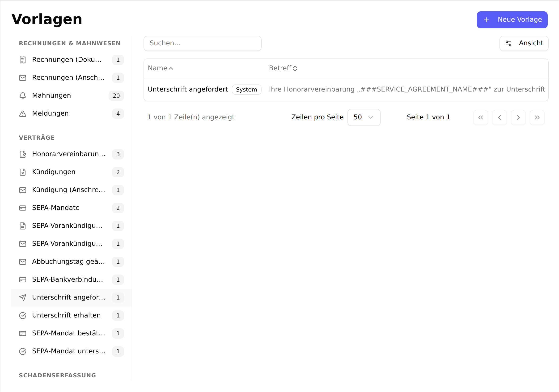
Task: Click the receipt icon beside Rechnungen (Doku…
Action: click(23, 60)
